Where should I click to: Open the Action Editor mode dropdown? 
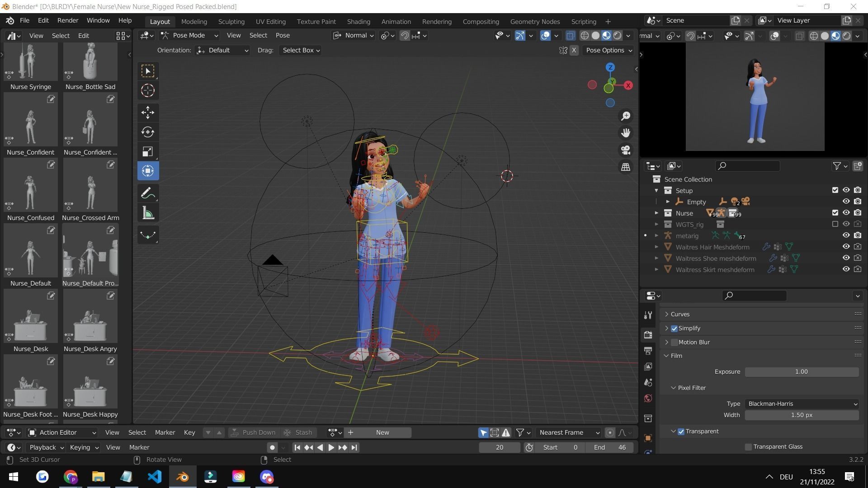(62, 432)
